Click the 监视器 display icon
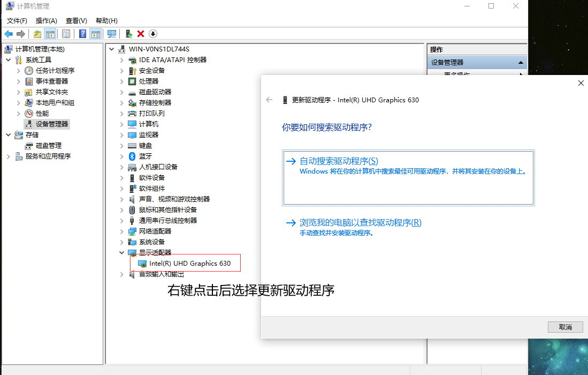Screen dimensions: 588x375 (x=132, y=135)
